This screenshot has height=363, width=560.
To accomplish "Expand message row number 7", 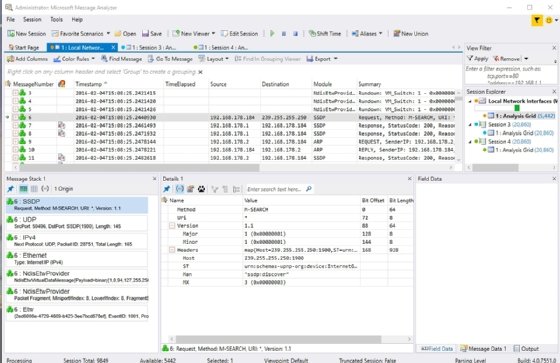I will pyautogui.click(x=15, y=125).
